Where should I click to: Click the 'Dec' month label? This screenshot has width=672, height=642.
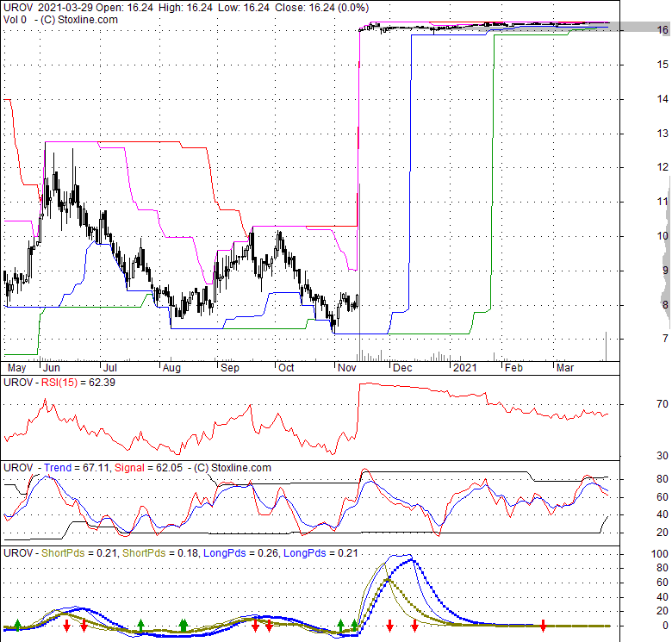tap(402, 368)
